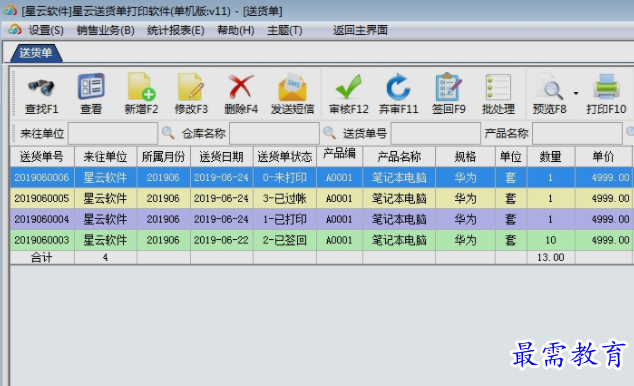Image resolution: width=634 pixels, height=386 pixels.
Task: Add a new record with 新增F2
Action: [141, 93]
